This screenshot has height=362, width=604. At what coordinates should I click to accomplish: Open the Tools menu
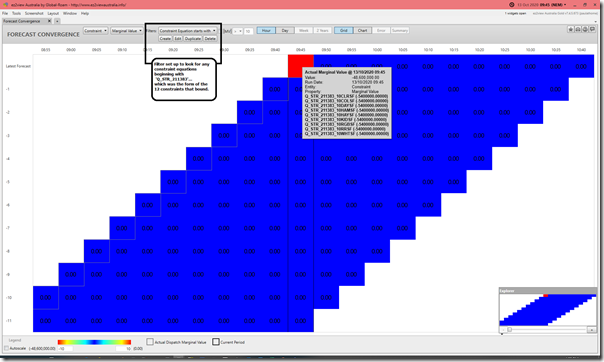pyautogui.click(x=16, y=13)
